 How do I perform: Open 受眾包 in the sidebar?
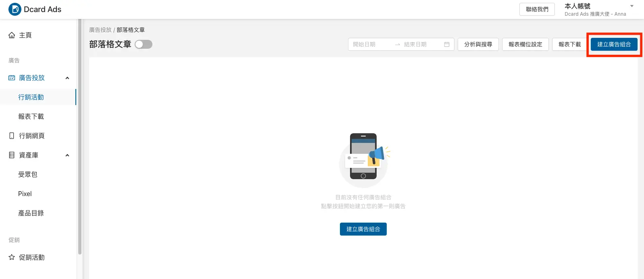click(x=28, y=175)
